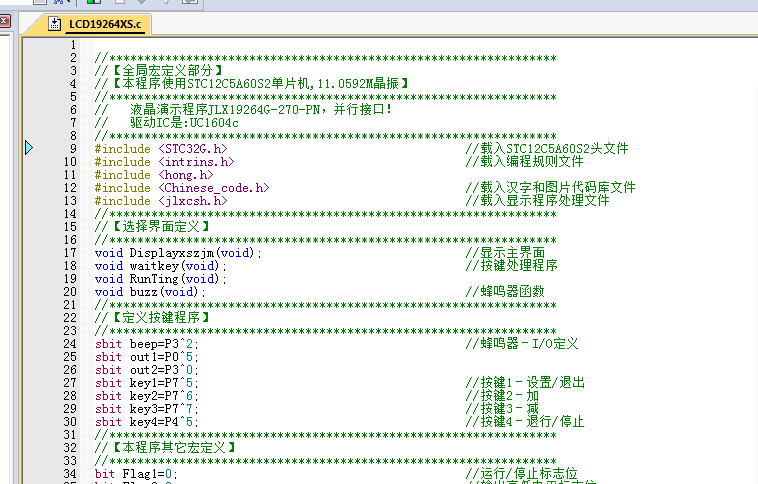Screen dimensions: 758x484
Task: Click the //载入STC12C5A60S2头文件 comment
Action: tap(547, 148)
